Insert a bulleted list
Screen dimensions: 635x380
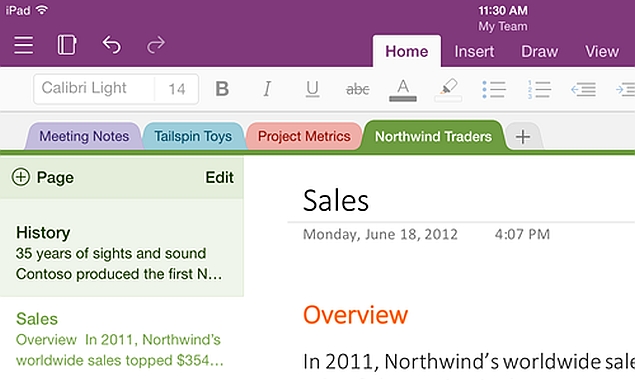[x=494, y=89]
